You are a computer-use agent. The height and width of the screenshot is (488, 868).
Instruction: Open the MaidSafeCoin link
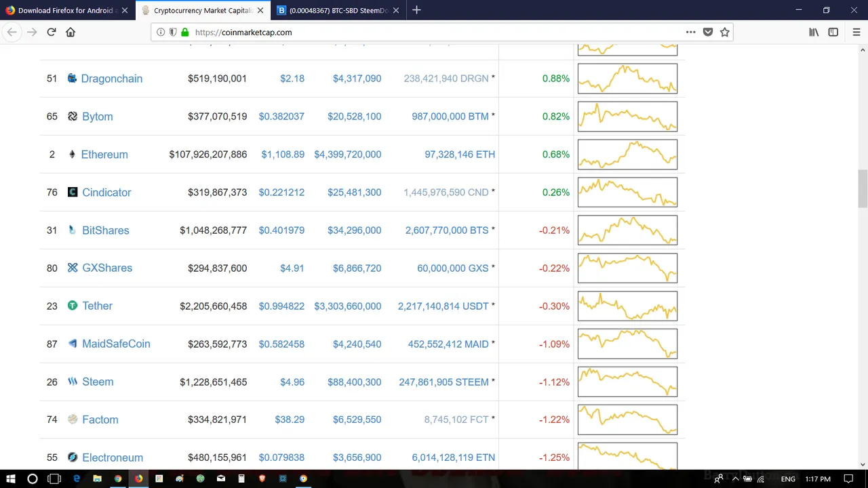pos(116,344)
